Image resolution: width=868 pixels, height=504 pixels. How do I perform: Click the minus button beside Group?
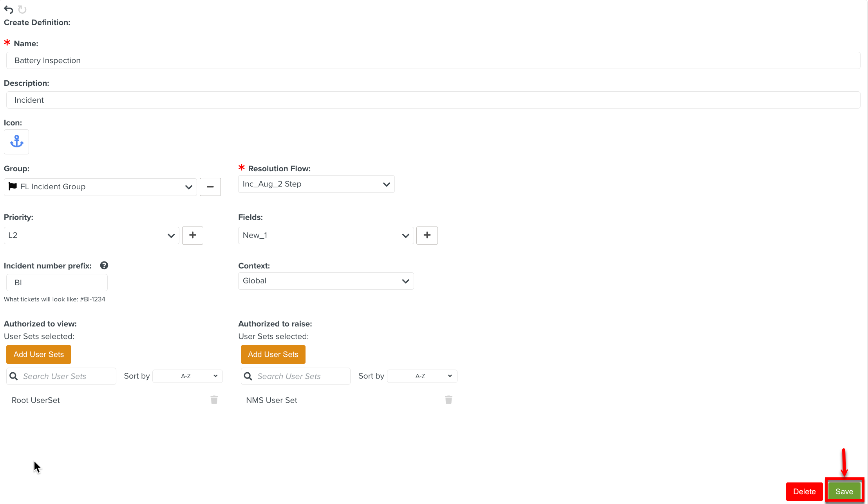(210, 187)
